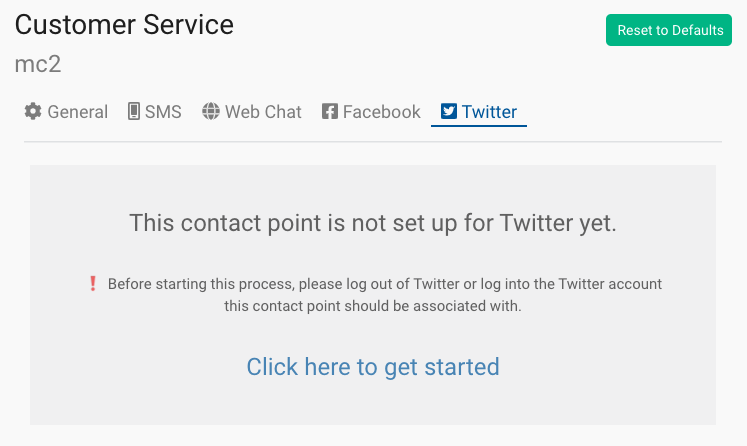
Task: Select the Twitter tab label
Action: [489, 112]
